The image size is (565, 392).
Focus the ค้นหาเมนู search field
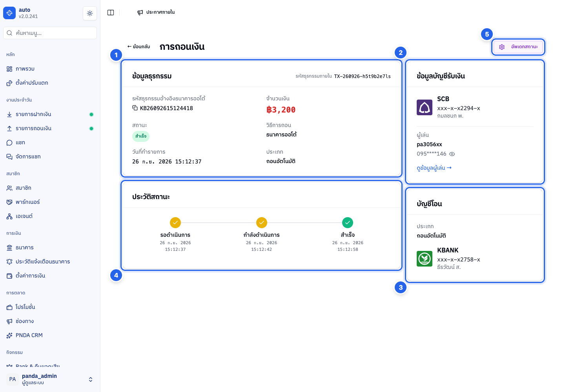click(50, 33)
